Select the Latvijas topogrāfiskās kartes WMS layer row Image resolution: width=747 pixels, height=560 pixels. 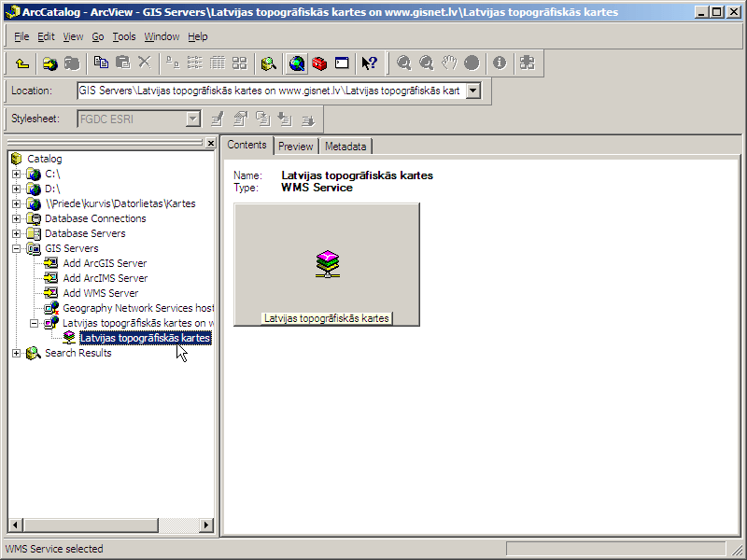[146, 338]
